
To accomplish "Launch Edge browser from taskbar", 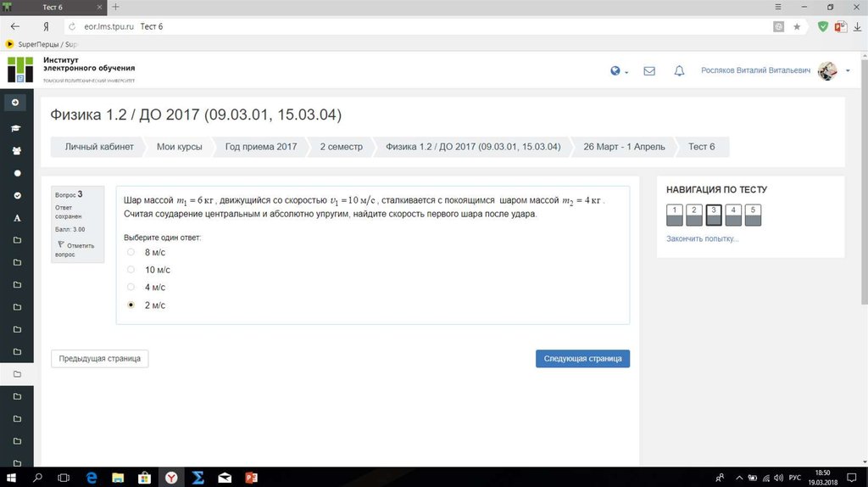I will pos(92,478).
